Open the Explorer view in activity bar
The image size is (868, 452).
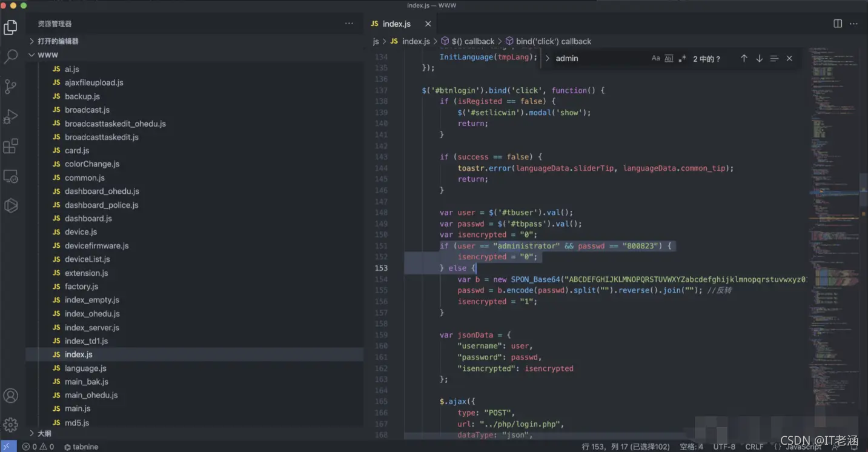coord(10,28)
